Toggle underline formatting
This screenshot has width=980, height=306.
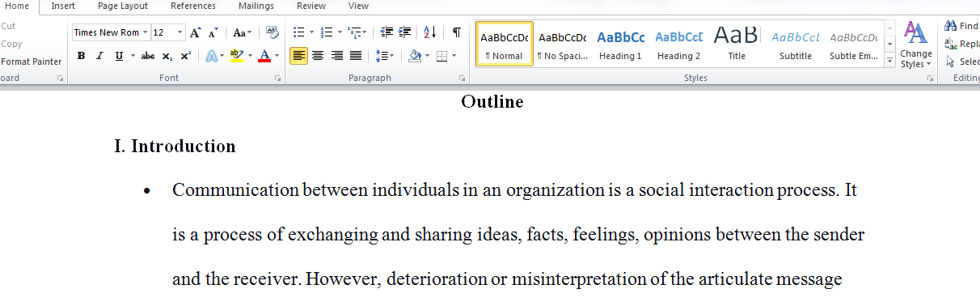pyautogui.click(x=119, y=56)
